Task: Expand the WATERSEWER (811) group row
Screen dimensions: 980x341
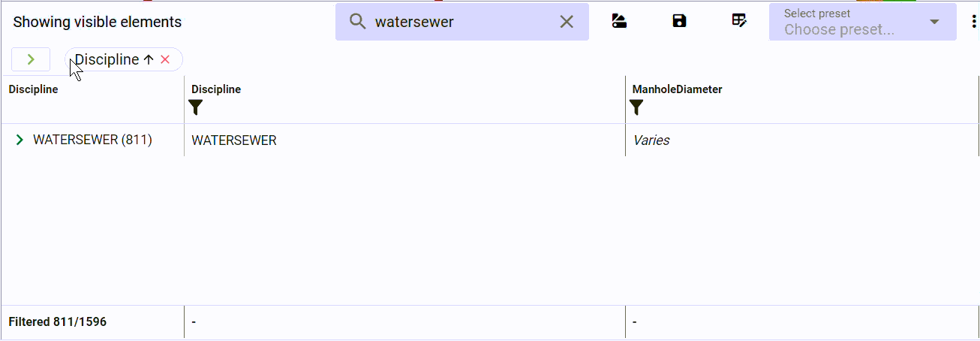Action: pyautogui.click(x=20, y=140)
